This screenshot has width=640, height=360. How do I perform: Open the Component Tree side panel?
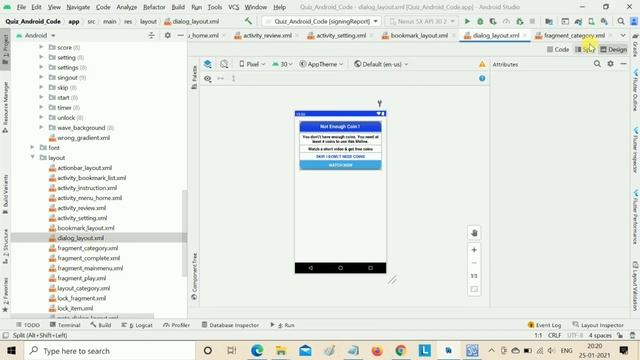(194, 276)
